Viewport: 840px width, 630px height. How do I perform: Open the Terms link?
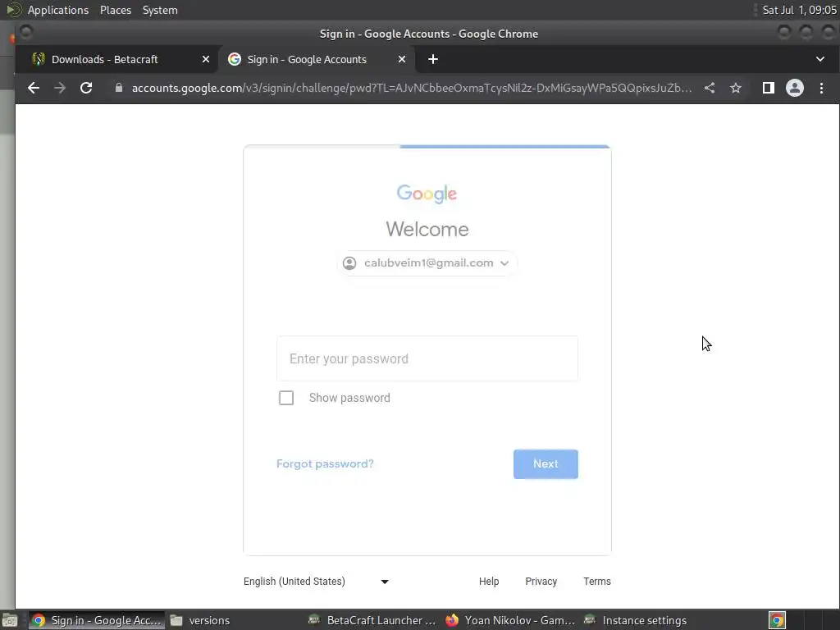pyautogui.click(x=597, y=582)
